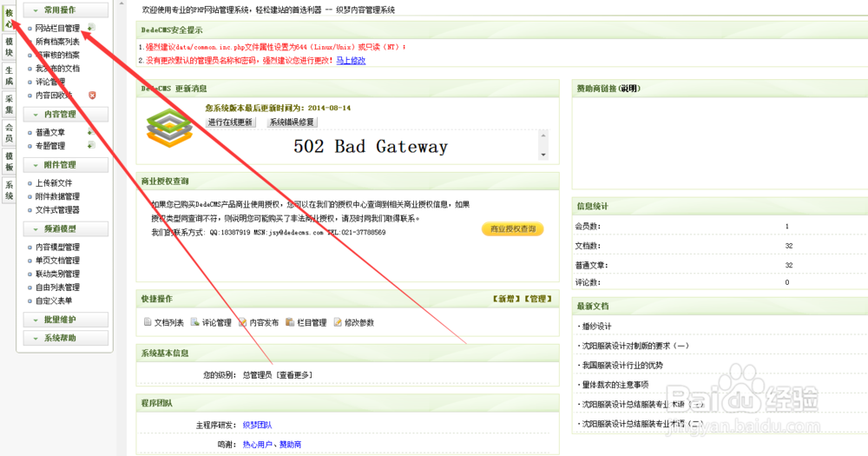Click the orange 商业授权查询 button
This screenshot has height=456, width=868.
(513, 228)
